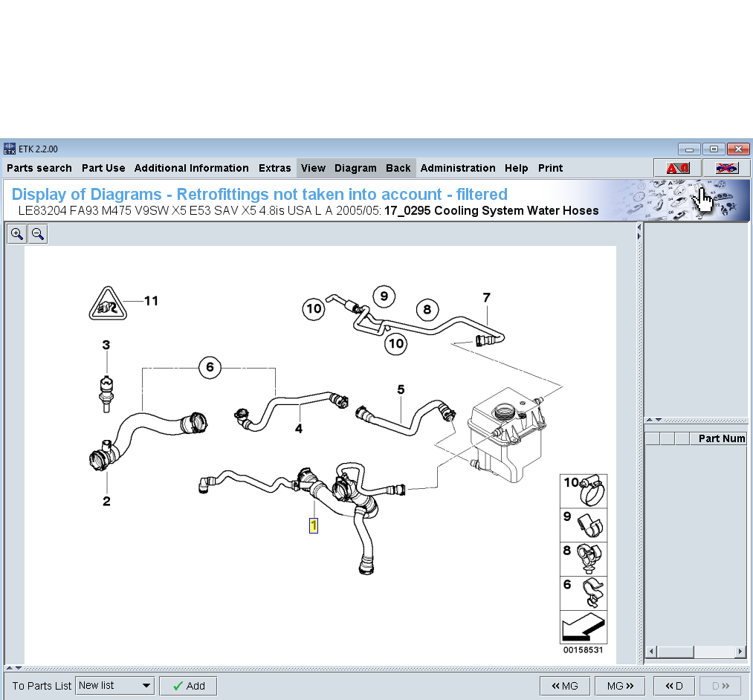The height and width of the screenshot is (700, 753).
Task: Collapse panel using left splitter arrow at top
Action: click(x=639, y=227)
